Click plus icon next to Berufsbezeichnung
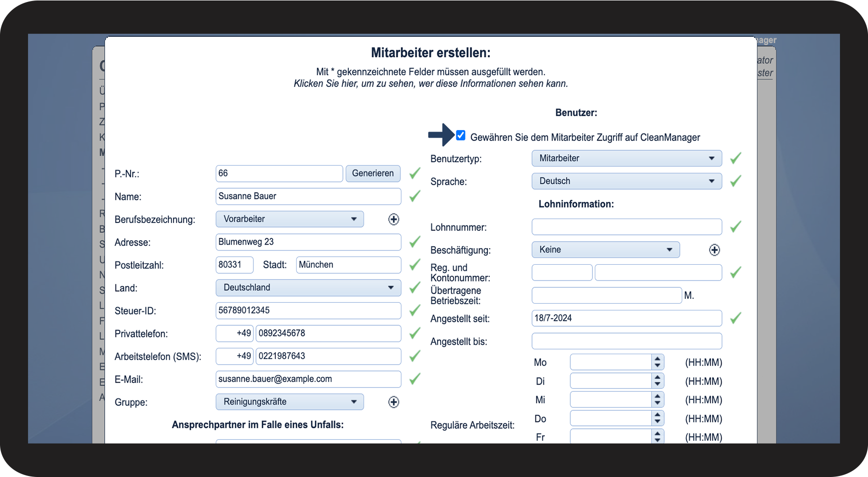The width and height of the screenshot is (868, 477). 393,220
